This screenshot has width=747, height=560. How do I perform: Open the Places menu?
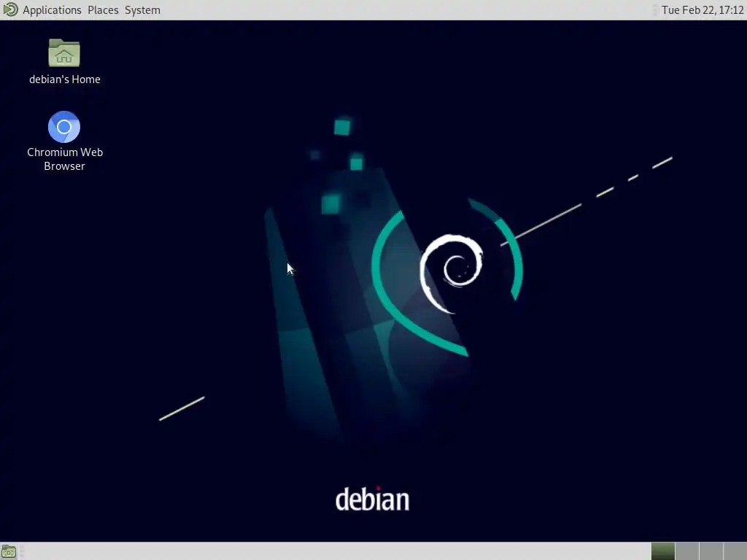coord(103,10)
